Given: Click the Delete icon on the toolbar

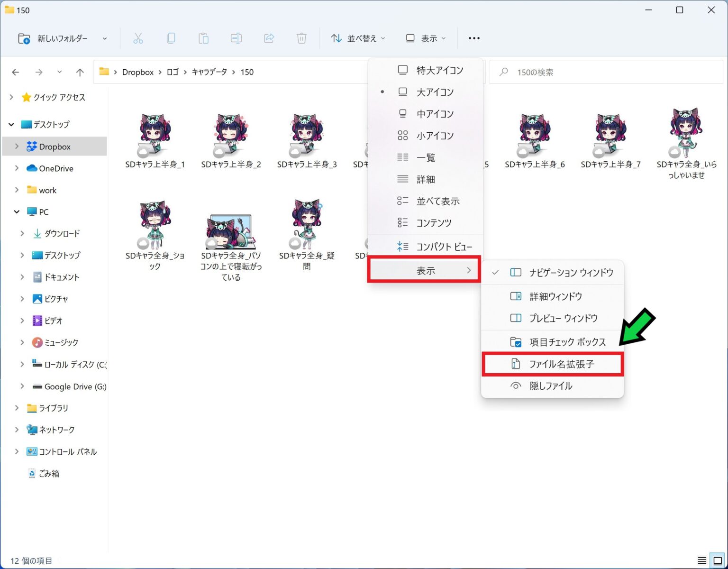Looking at the screenshot, I should point(301,38).
